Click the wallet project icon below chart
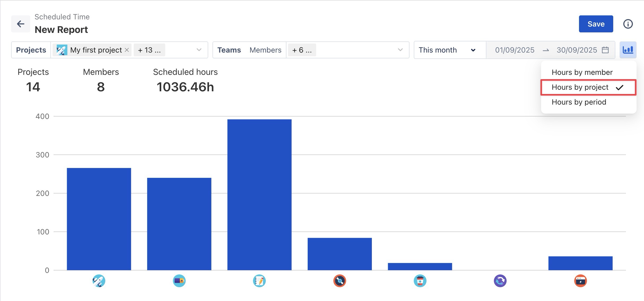The width and height of the screenshot is (644, 301). pyautogui.click(x=179, y=281)
